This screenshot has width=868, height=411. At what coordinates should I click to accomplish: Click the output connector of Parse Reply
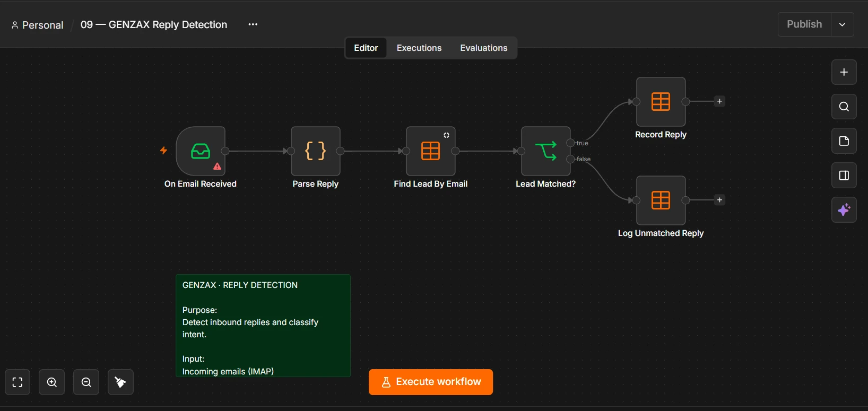(x=340, y=151)
